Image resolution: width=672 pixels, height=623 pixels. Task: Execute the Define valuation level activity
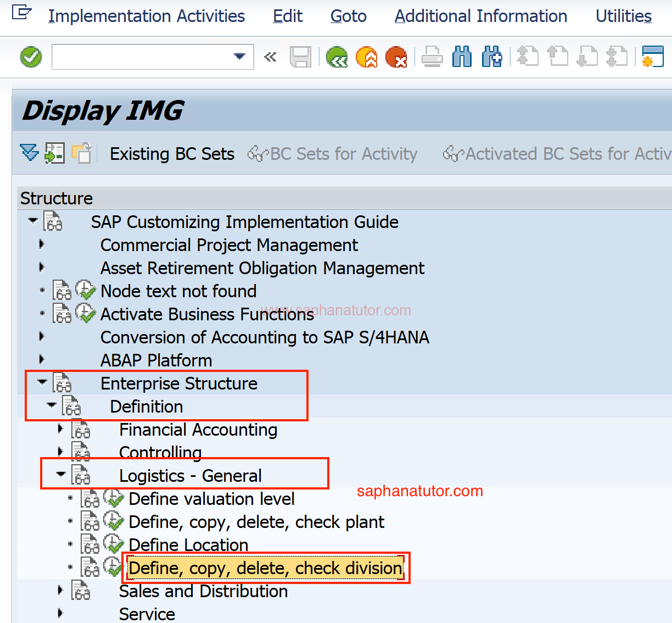coord(113,497)
